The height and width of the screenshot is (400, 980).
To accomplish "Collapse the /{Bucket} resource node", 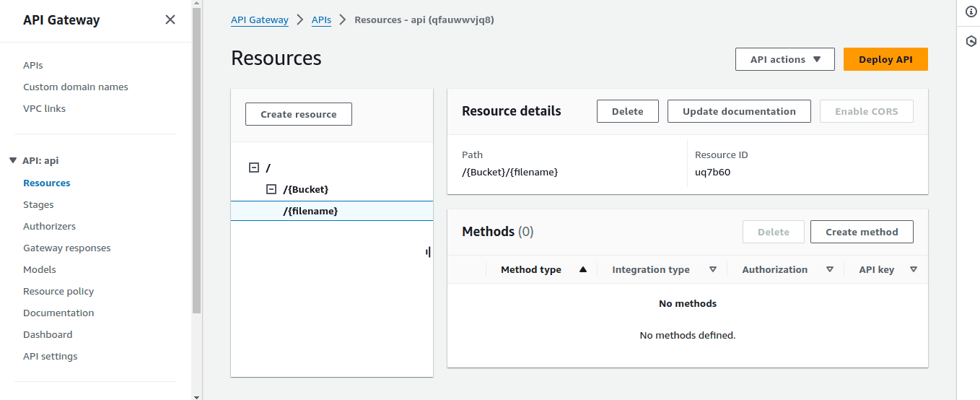I will coord(271,189).
